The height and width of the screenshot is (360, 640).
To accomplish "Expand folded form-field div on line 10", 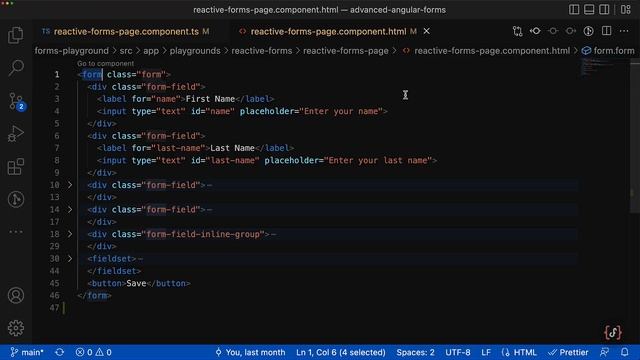I will coord(70,185).
